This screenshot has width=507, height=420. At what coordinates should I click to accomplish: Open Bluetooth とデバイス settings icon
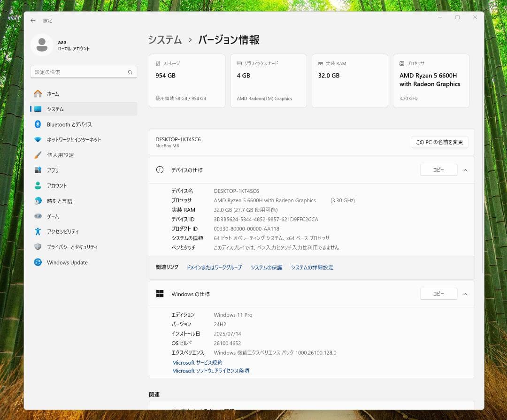[38, 124]
